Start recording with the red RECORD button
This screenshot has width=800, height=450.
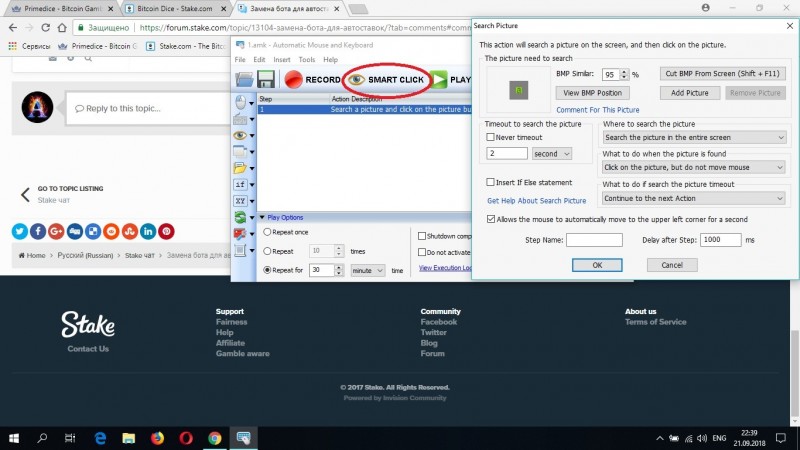312,80
